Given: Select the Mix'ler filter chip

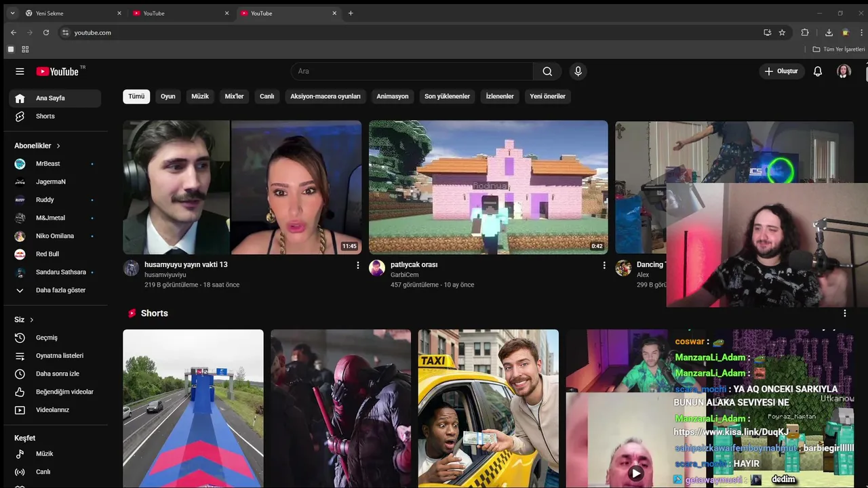Looking at the screenshot, I should click(234, 96).
